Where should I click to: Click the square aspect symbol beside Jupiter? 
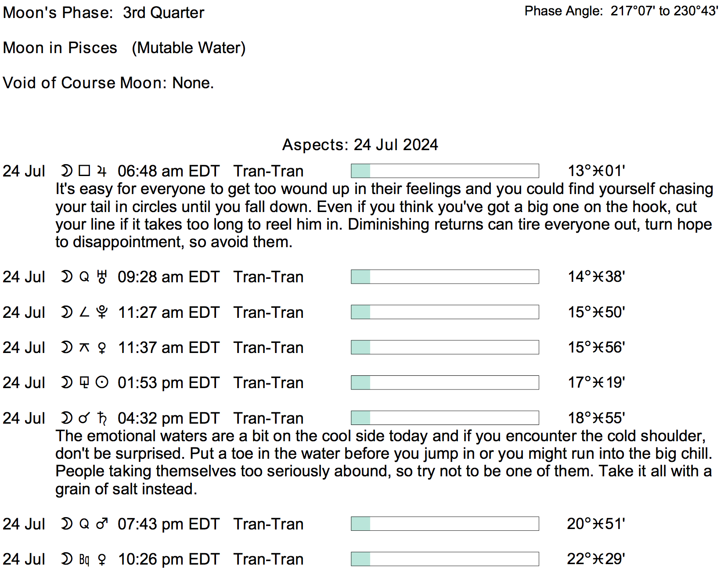coord(84,170)
